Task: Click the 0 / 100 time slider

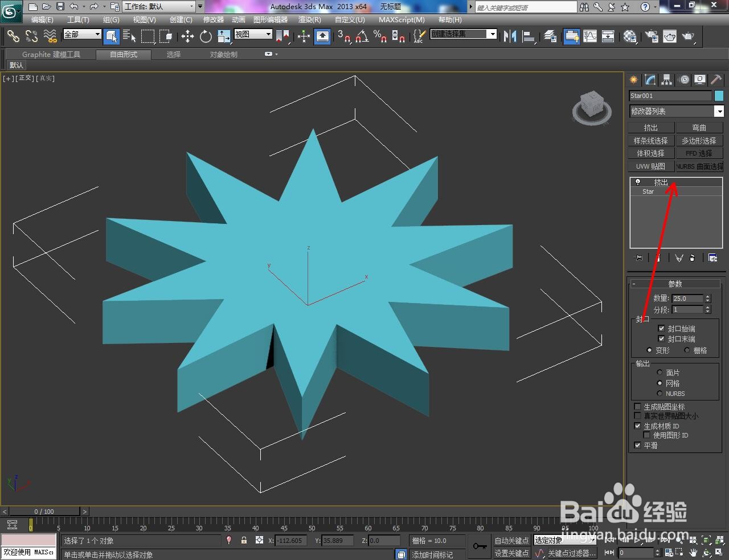Action: coord(44,511)
